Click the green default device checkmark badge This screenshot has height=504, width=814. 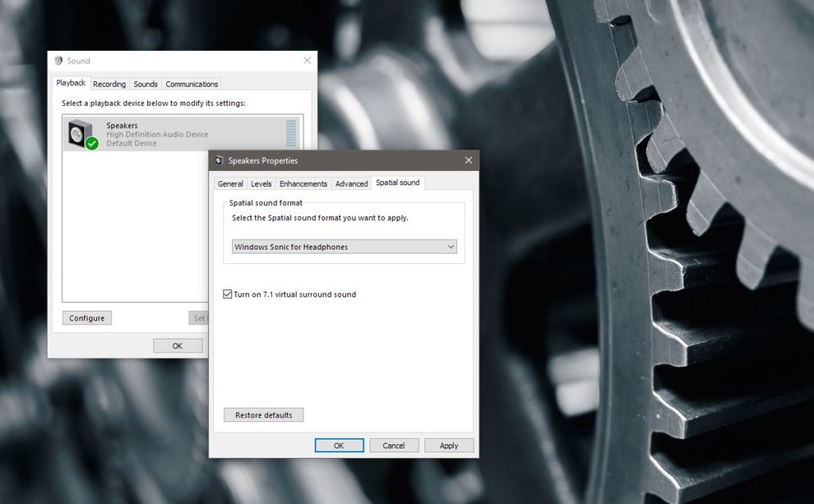coord(92,143)
